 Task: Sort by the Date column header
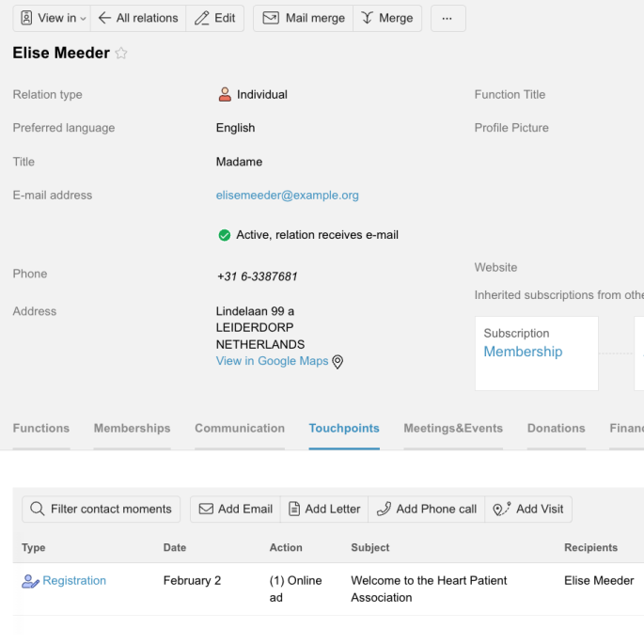(x=175, y=547)
